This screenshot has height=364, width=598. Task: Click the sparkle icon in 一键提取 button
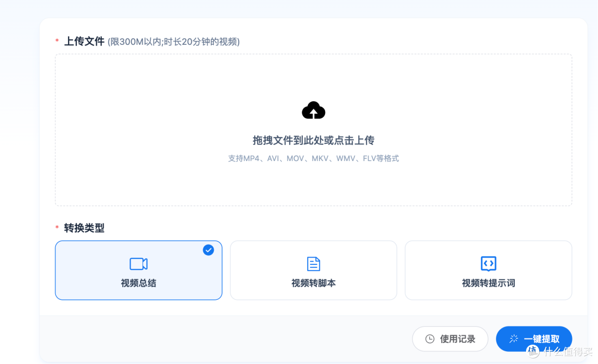[x=514, y=339]
